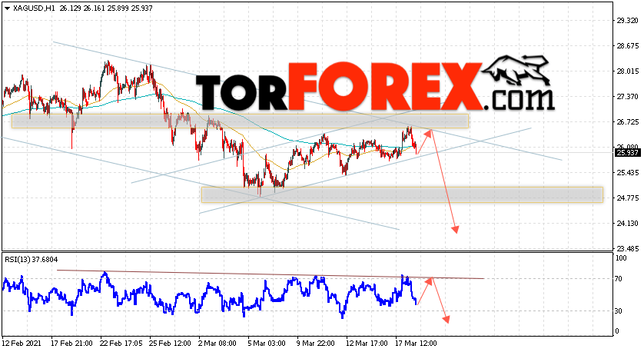Select the XAGUSD,H1 symbol title text
The height and width of the screenshot is (352, 644).
[x=34, y=8]
